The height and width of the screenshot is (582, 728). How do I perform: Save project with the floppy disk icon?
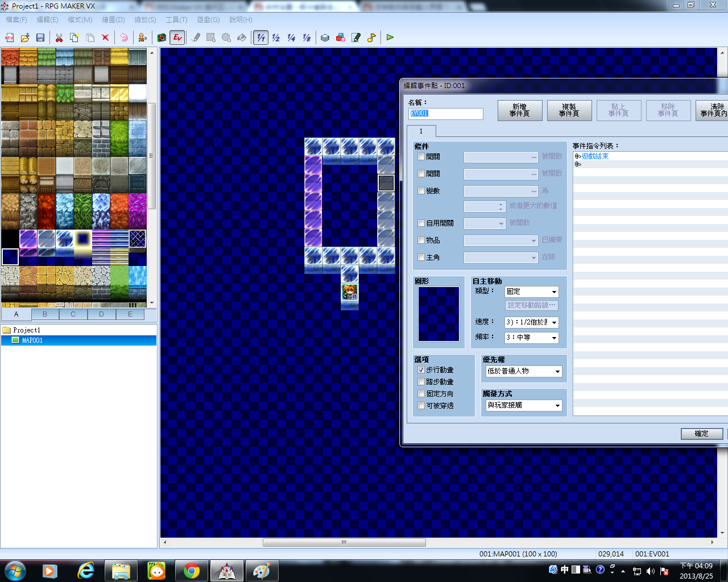pyautogui.click(x=40, y=38)
